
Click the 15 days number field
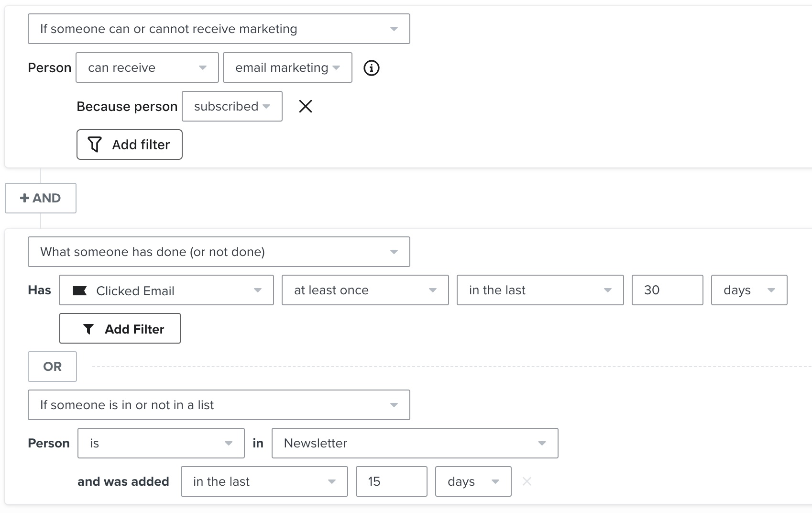point(391,482)
